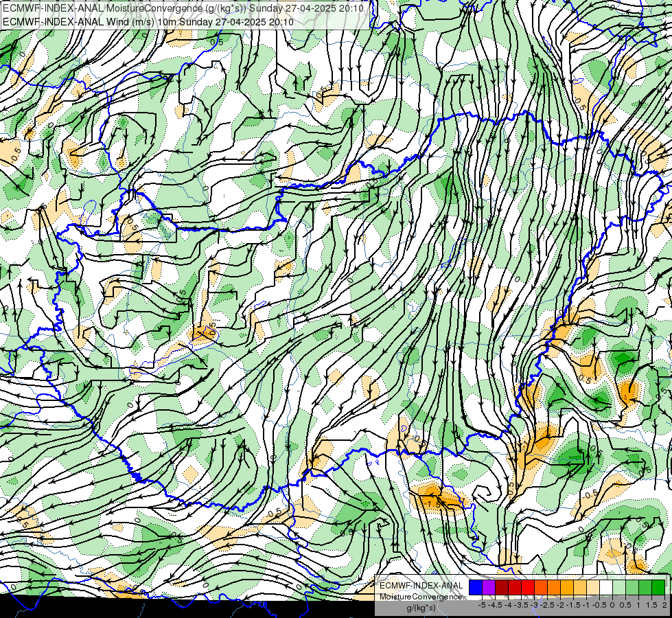Click the legend tick label -5

[482, 605]
